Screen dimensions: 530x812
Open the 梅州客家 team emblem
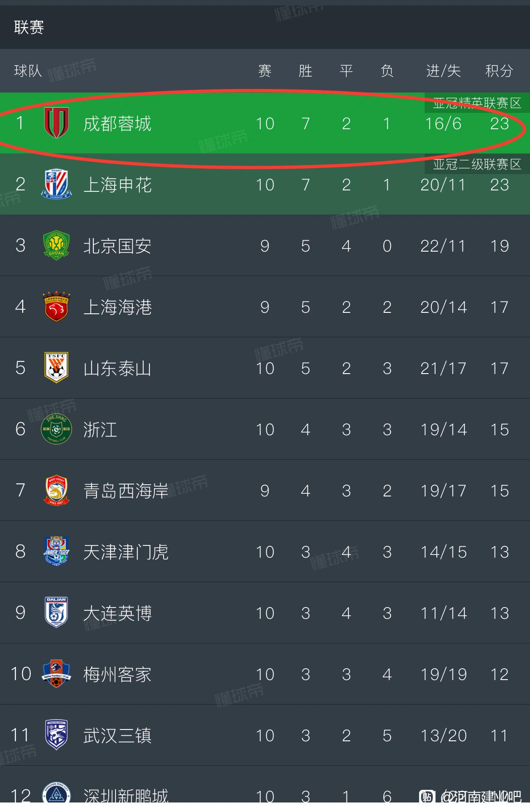point(57,674)
